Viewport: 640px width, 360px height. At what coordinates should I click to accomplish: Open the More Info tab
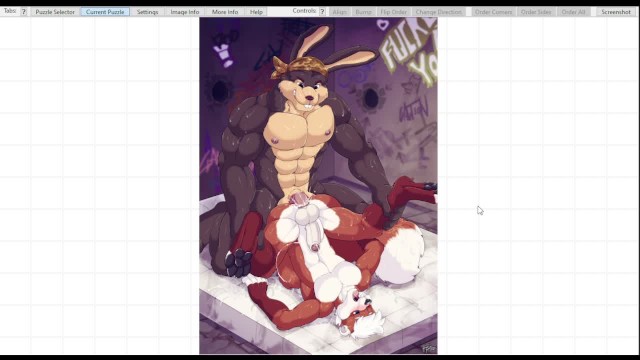pyautogui.click(x=225, y=12)
